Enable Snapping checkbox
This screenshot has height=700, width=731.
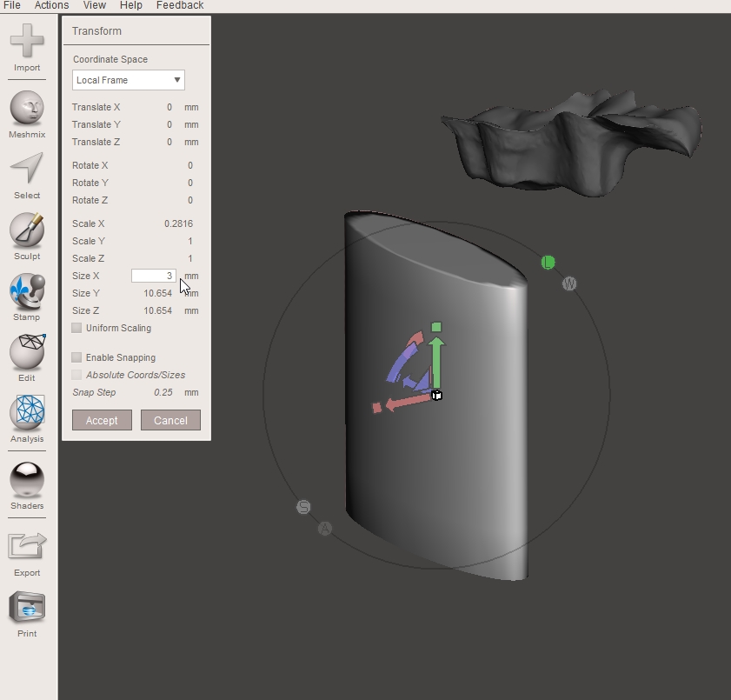click(x=76, y=357)
